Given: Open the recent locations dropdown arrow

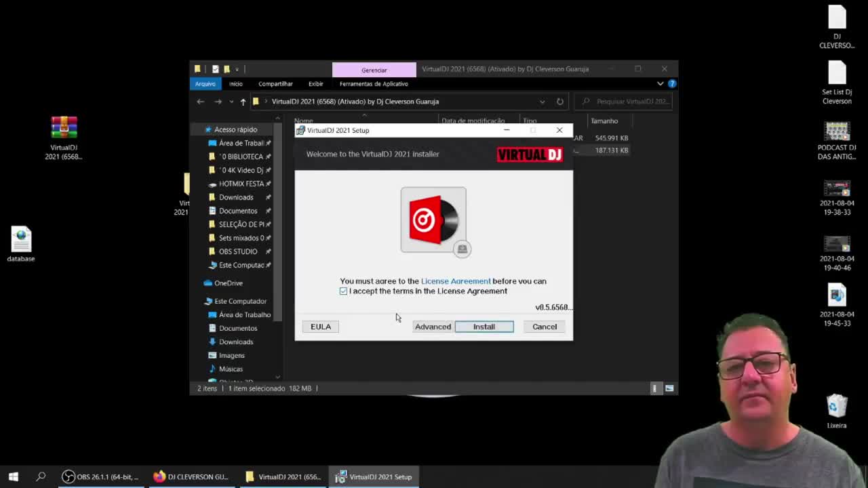Looking at the screenshot, I should point(231,102).
